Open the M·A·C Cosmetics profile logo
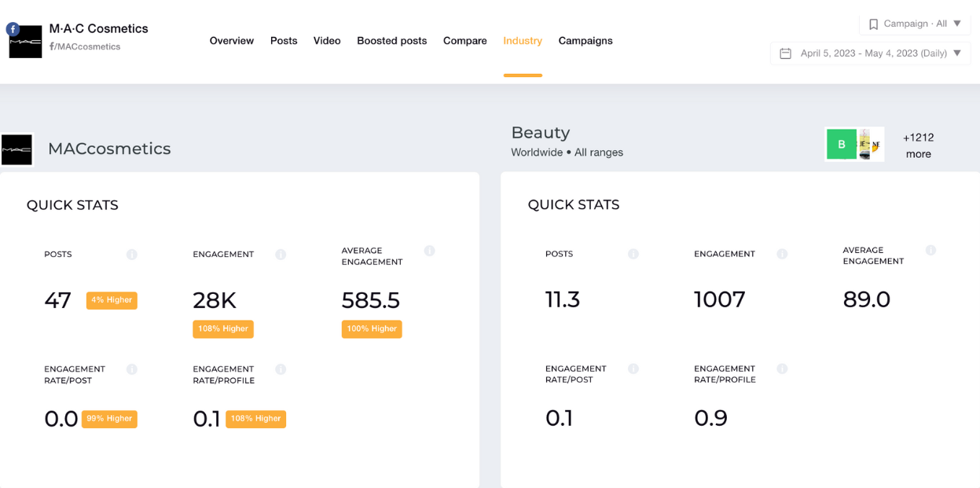The image size is (980, 488). pos(25,42)
